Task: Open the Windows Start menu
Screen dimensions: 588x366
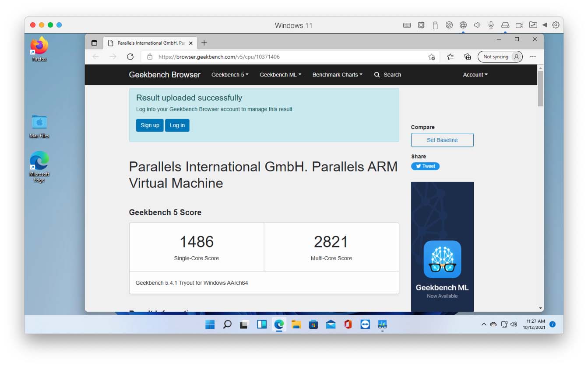Action: click(210, 324)
